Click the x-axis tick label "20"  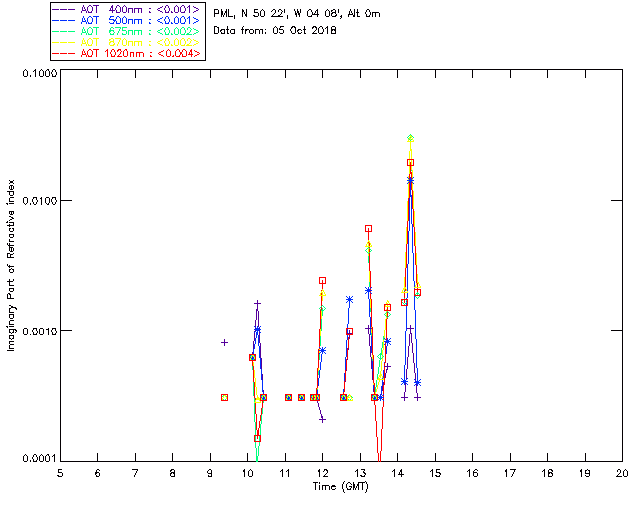click(x=622, y=474)
